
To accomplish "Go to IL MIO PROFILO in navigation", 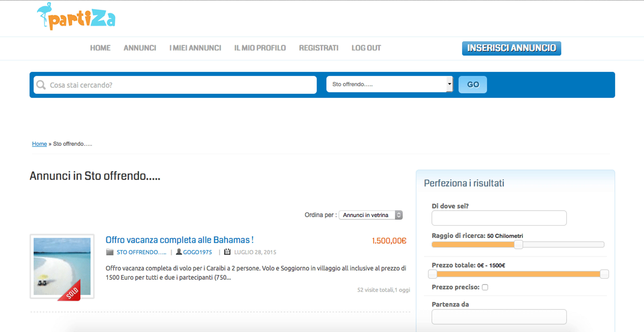I will tap(260, 48).
